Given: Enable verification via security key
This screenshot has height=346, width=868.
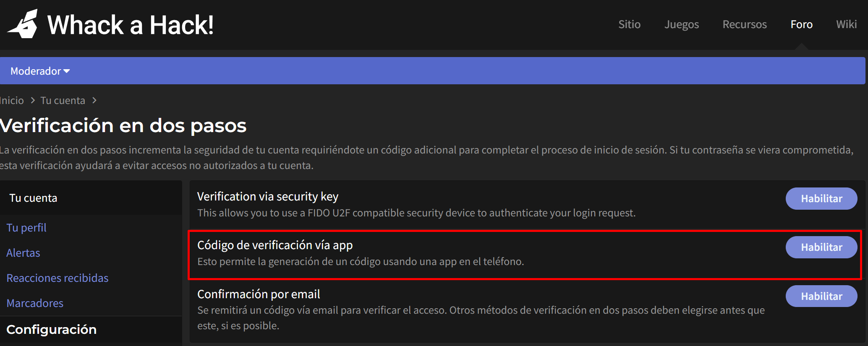Looking at the screenshot, I should [x=821, y=198].
